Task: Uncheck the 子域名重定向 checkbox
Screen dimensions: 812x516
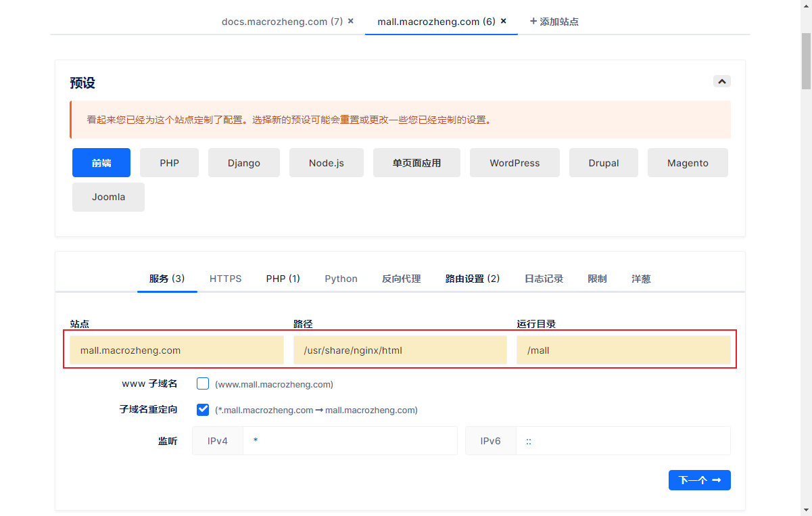Action: tap(203, 409)
